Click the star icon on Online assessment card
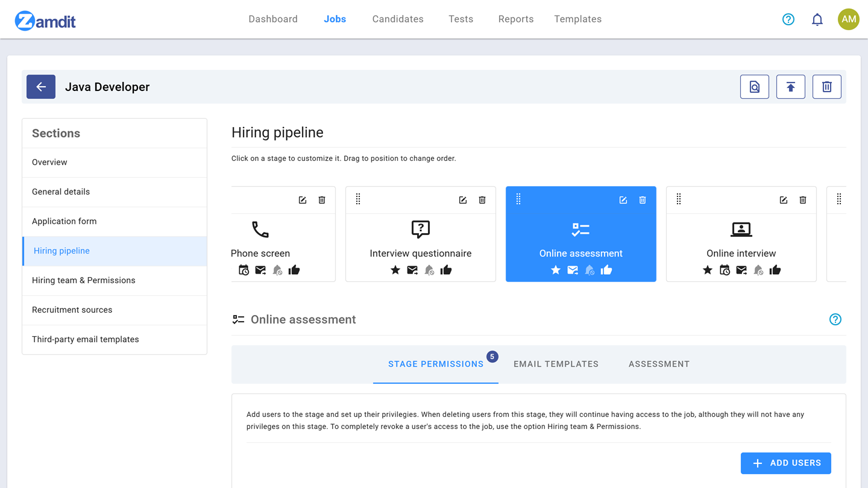Viewport: 868px width, 488px height. [x=556, y=270]
